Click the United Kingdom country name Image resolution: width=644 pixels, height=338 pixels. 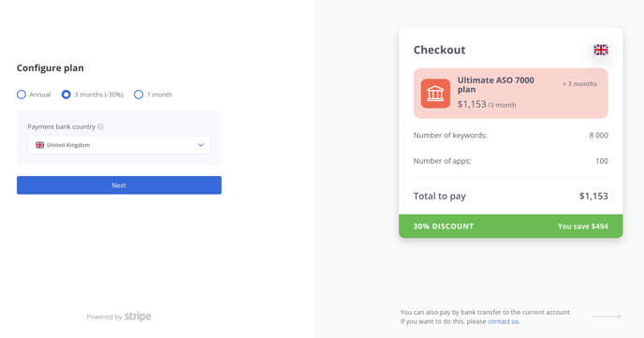pyautogui.click(x=68, y=145)
